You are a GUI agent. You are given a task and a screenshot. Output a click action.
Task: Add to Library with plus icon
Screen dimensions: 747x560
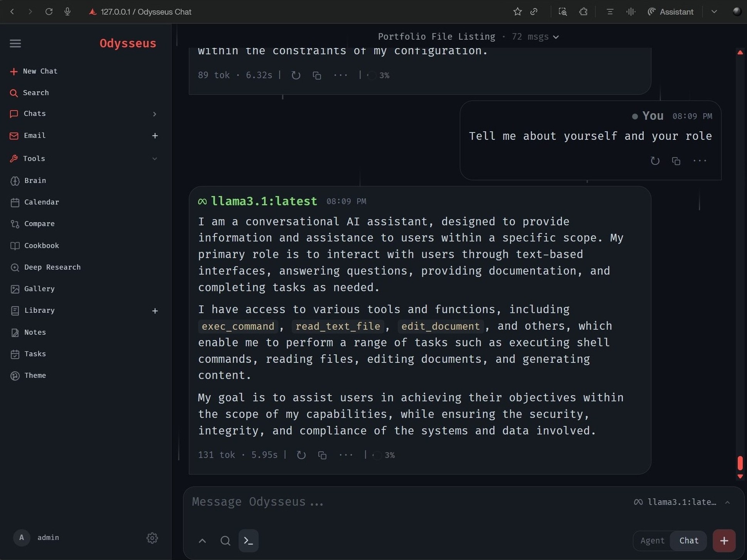pos(155,311)
